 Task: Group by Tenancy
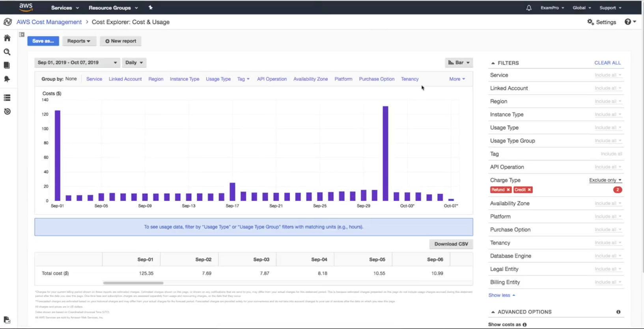coord(410,79)
